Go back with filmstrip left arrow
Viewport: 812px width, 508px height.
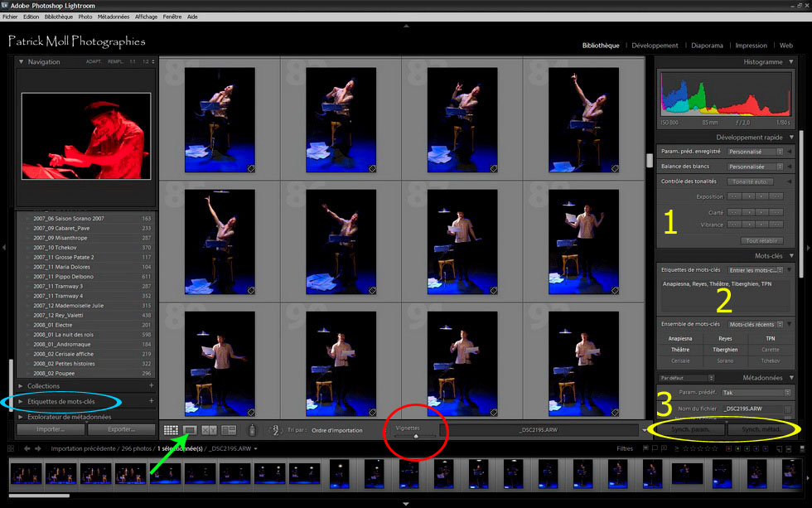tap(27, 448)
